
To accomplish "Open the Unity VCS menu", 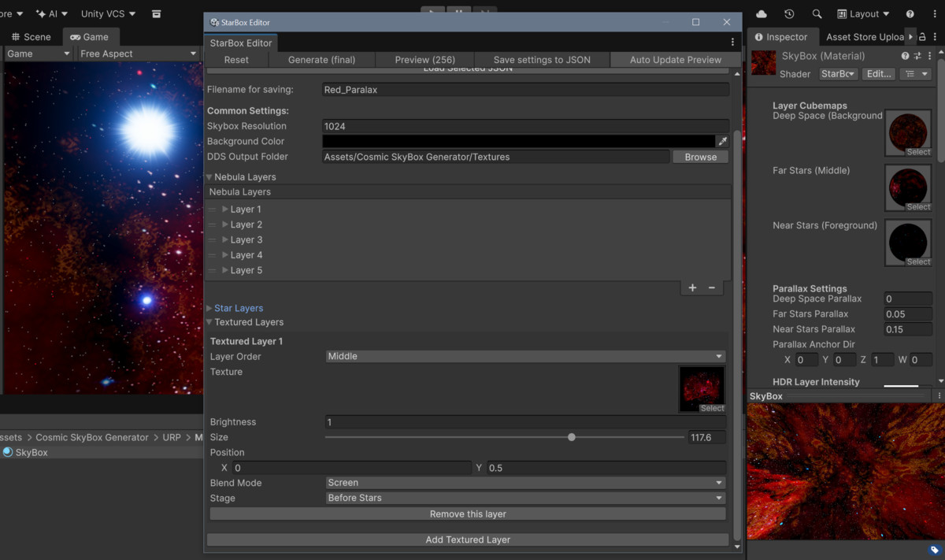I will (x=108, y=14).
